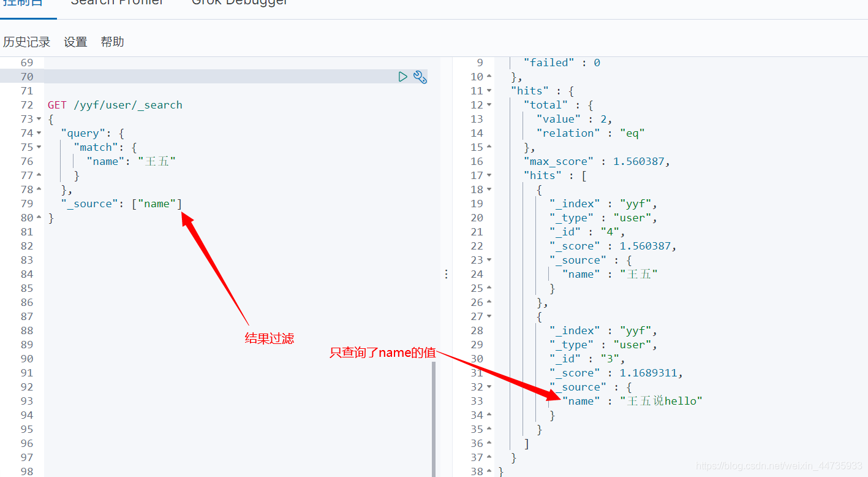Collapse "total" object at response line 12
The image size is (868, 477).
coord(489,105)
